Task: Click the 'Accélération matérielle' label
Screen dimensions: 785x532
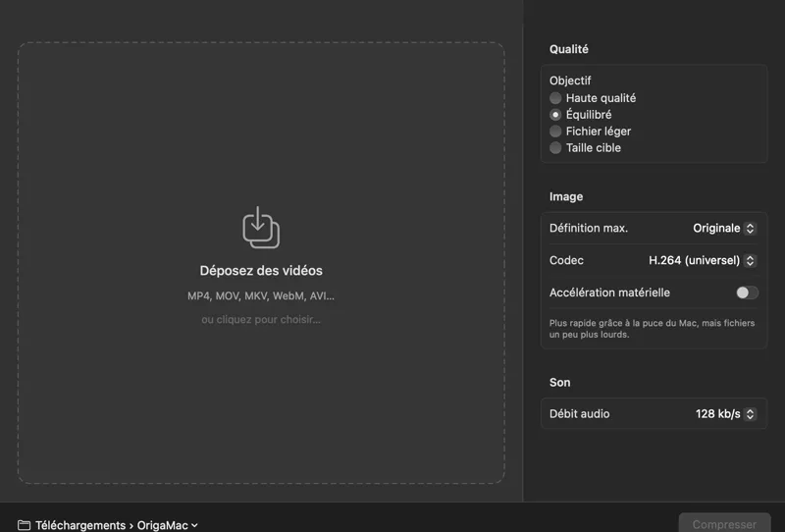Action: click(609, 293)
